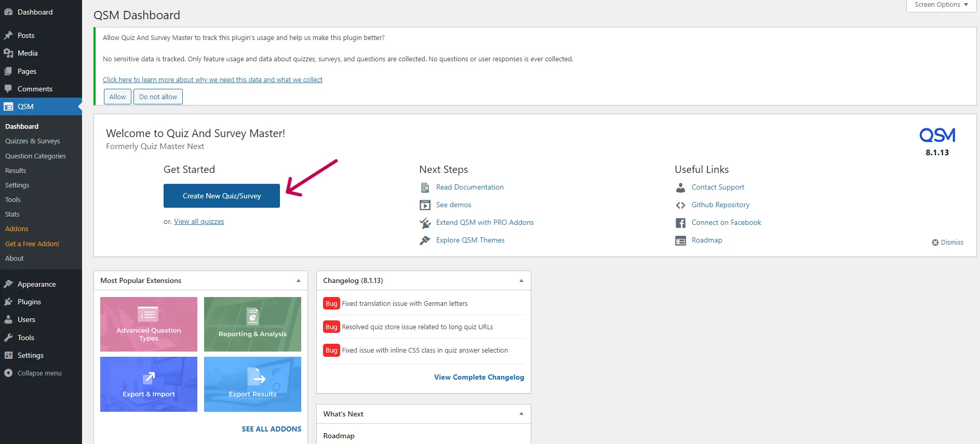Click Bug tag for long quiz URLs
980x444 pixels.
click(331, 327)
